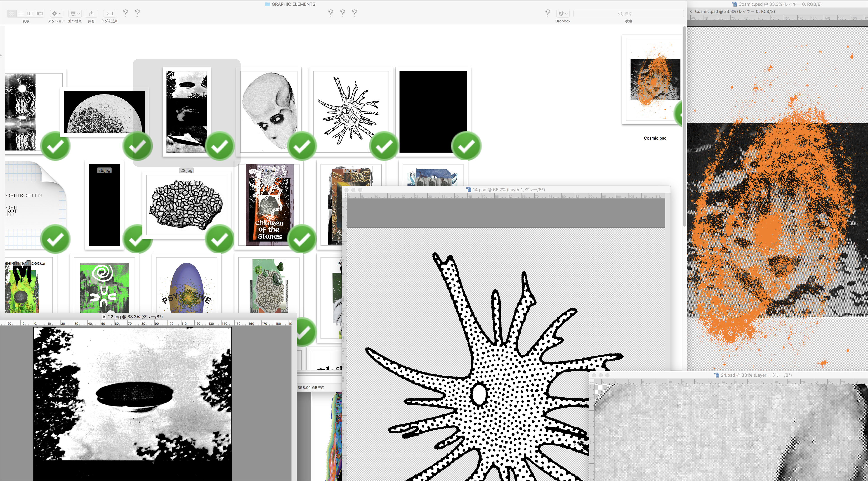This screenshot has height=481, width=868.
Task: Click the Finder search field
Action: pyautogui.click(x=628, y=14)
